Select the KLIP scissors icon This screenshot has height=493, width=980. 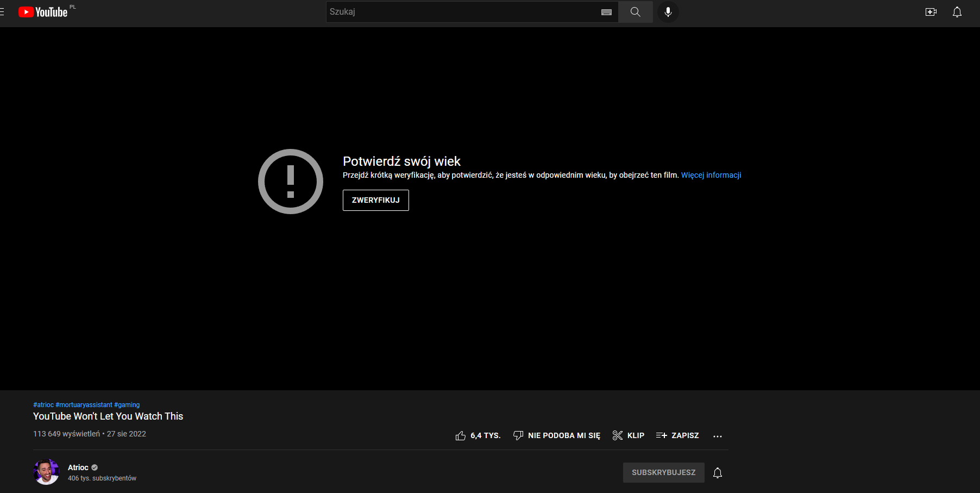(618, 435)
